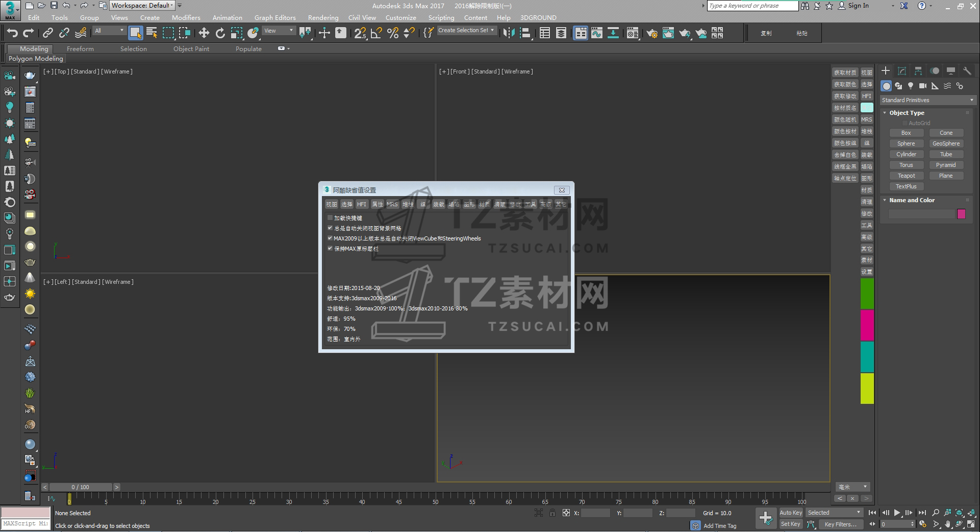Viewport: 980px width, 532px height.
Task: Activate the Select and Rotate tool
Action: (x=220, y=33)
